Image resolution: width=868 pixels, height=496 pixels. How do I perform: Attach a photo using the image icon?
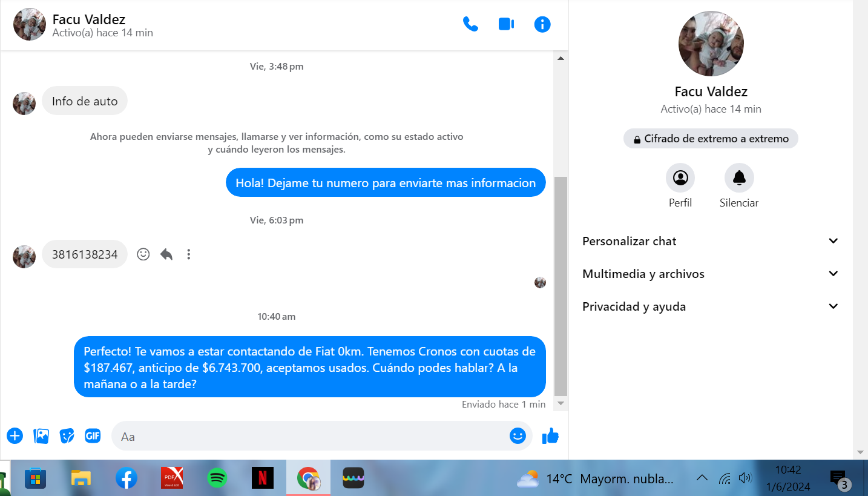point(41,435)
